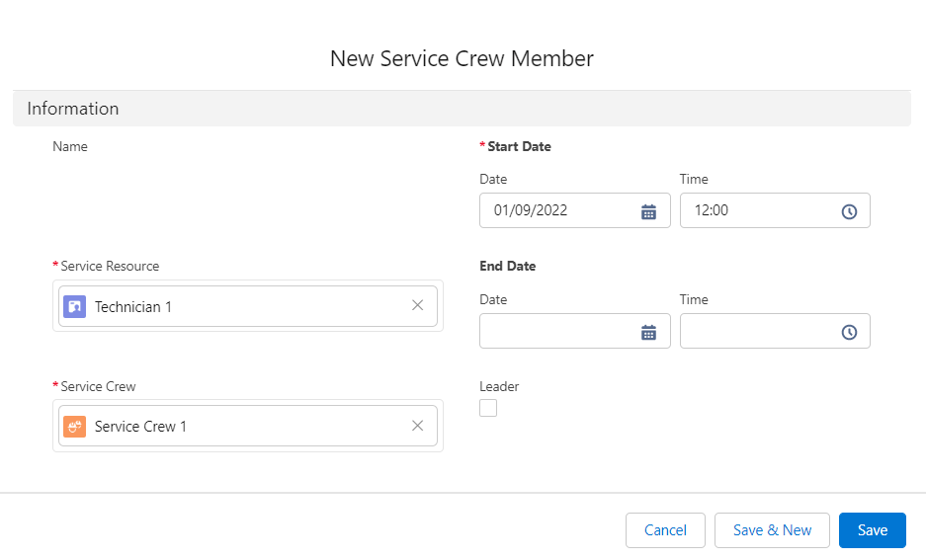Open the Start Date time clock icon

point(848,211)
